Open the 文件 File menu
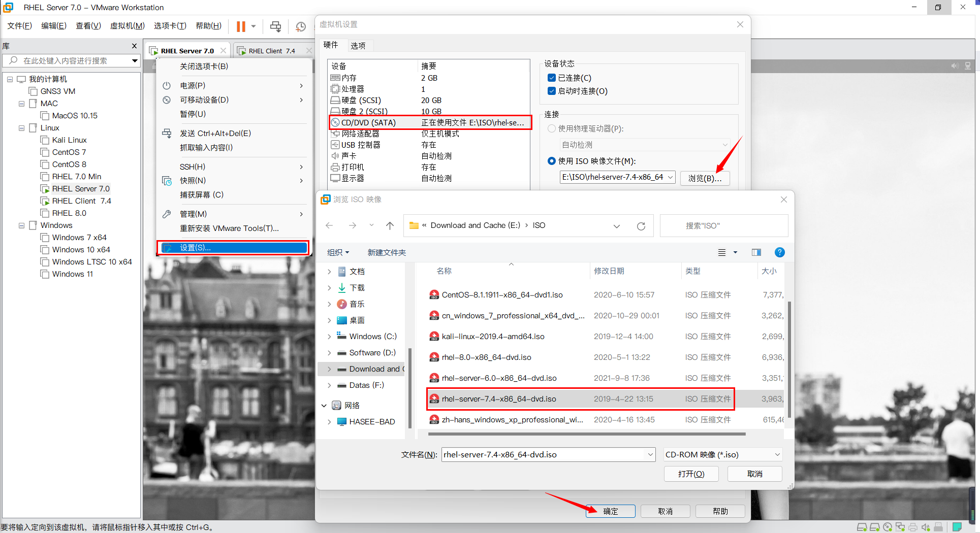Image resolution: width=980 pixels, height=533 pixels. point(20,26)
